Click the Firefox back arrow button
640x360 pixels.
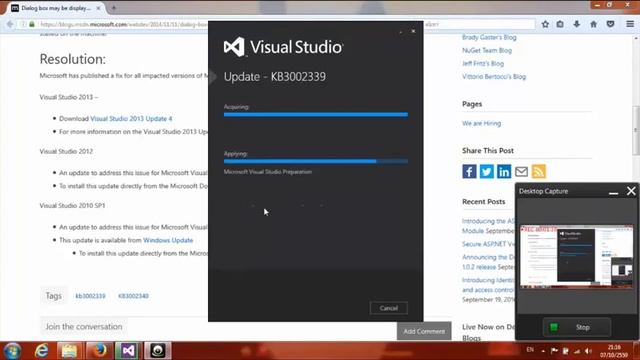coord(10,24)
